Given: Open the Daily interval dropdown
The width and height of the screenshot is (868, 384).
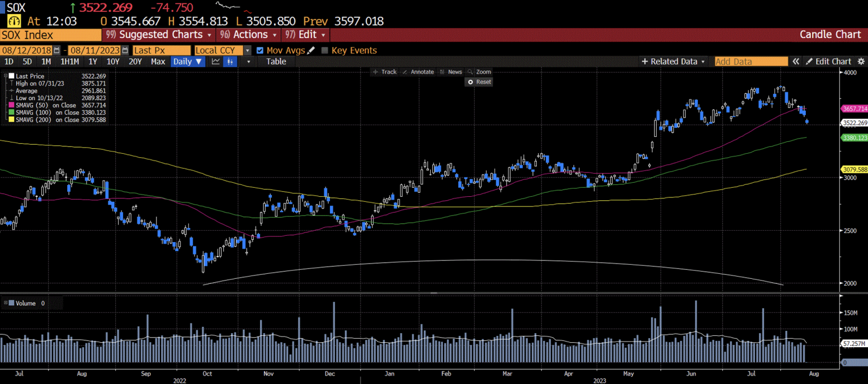Looking at the screenshot, I should click(x=187, y=61).
